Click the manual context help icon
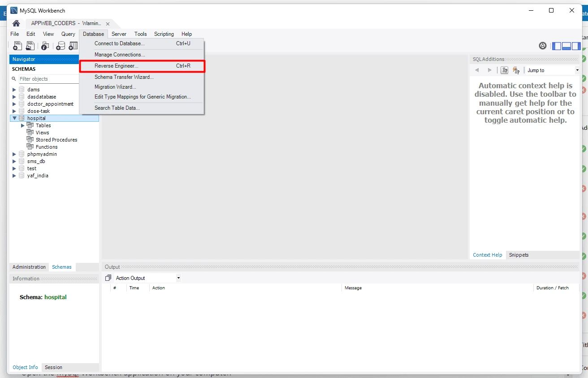Image resolution: width=588 pixels, height=378 pixels. pyautogui.click(x=504, y=70)
